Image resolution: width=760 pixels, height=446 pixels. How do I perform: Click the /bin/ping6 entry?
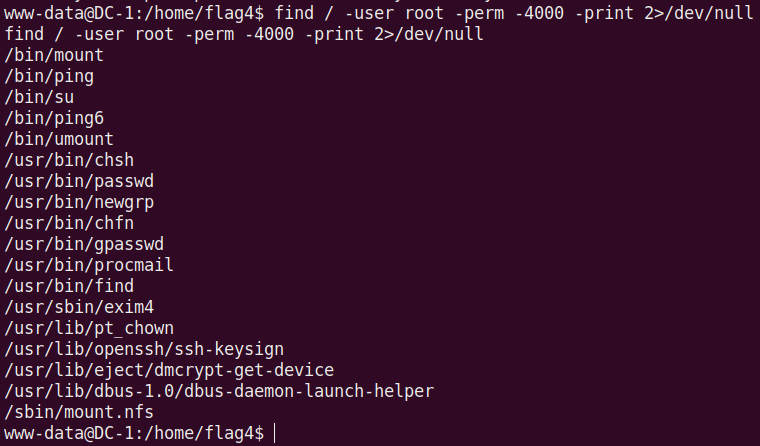[54, 119]
